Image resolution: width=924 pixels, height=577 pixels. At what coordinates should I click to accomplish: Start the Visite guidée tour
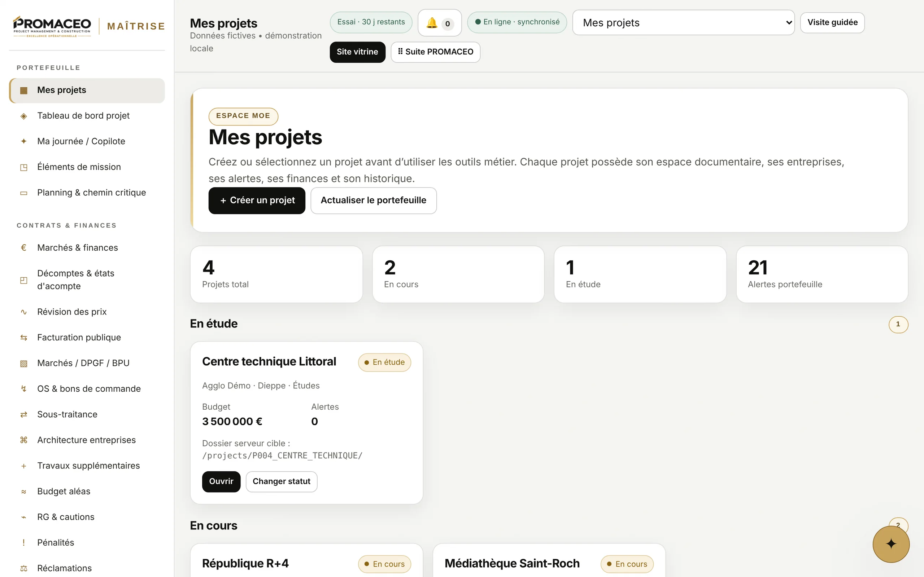[x=832, y=22]
